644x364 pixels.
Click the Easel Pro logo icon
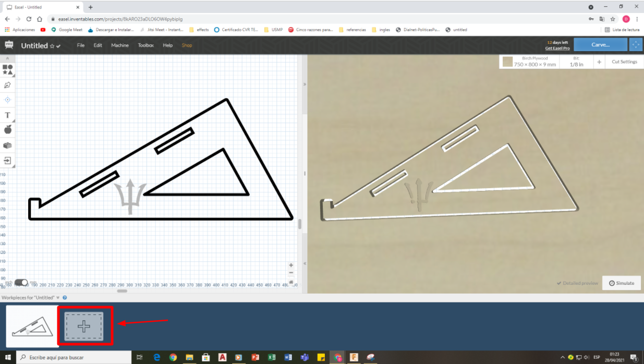[9, 45]
